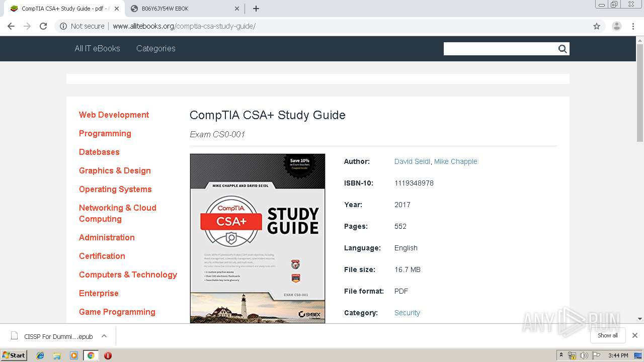644x362 pixels.
Task: Click the CompTIA CSA+ Study Guide heading
Action: [x=268, y=115]
